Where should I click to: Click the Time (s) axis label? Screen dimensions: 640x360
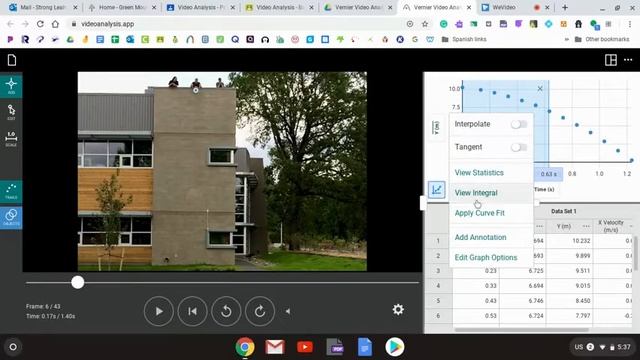pyautogui.click(x=544, y=189)
